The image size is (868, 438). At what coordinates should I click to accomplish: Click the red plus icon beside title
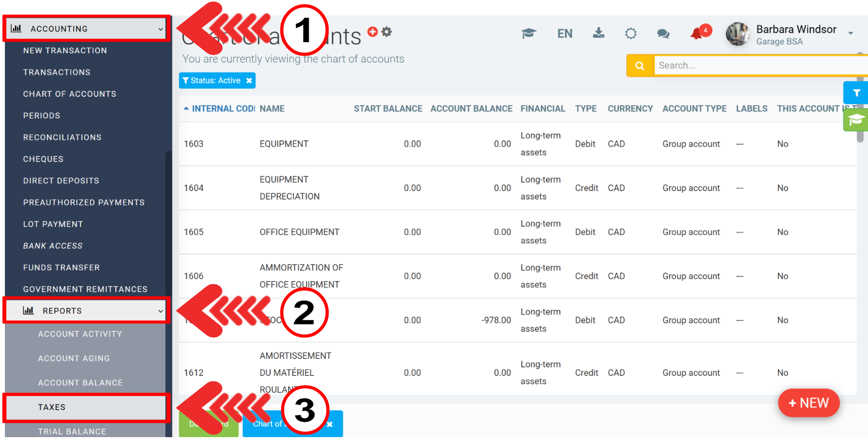(x=373, y=32)
